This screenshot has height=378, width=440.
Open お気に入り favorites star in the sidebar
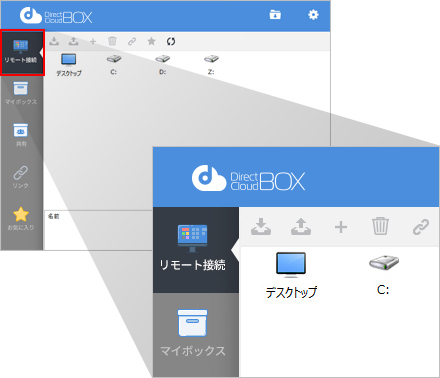pyautogui.click(x=21, y=219)
